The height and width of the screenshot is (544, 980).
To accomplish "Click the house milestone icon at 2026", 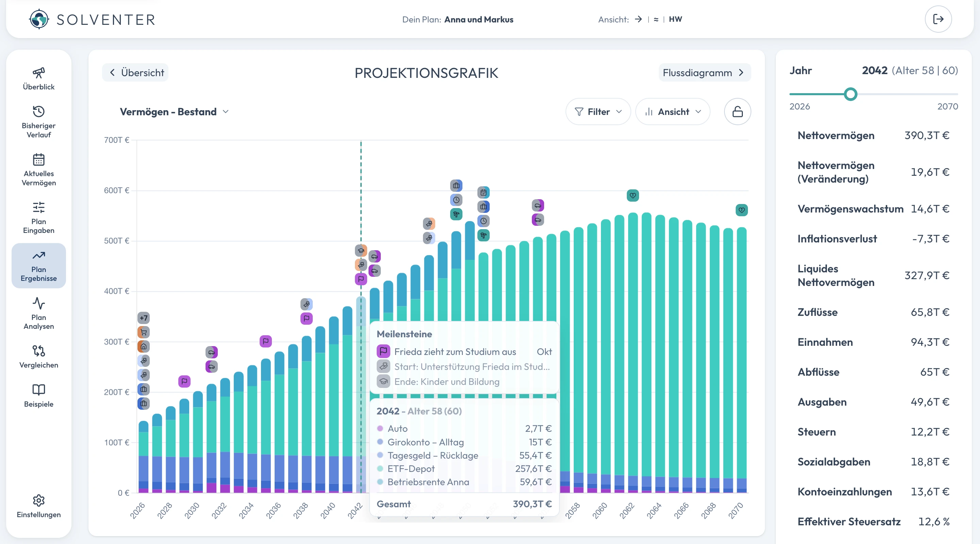I will pyautogui.click(x=143, y=346).
